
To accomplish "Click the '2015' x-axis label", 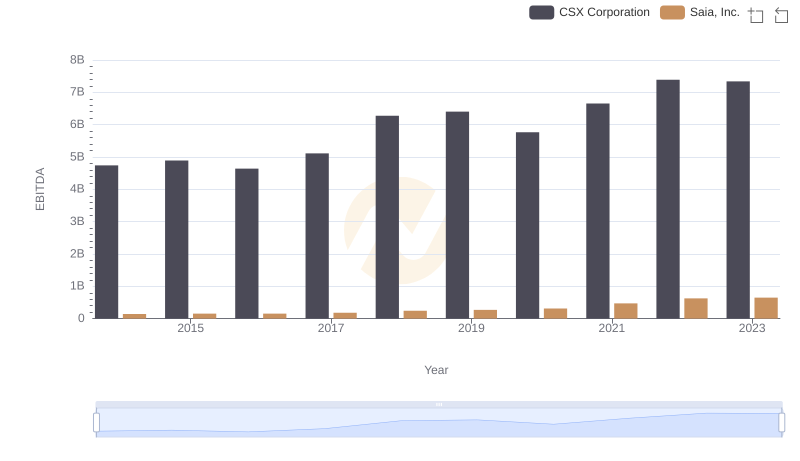I will 190,328.
